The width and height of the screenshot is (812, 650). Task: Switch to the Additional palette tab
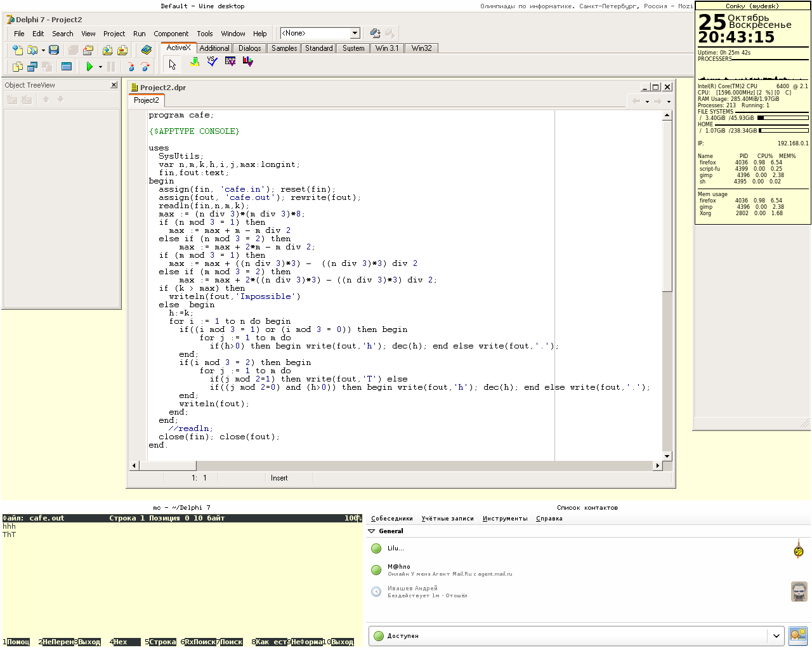(x=214, y=48)
